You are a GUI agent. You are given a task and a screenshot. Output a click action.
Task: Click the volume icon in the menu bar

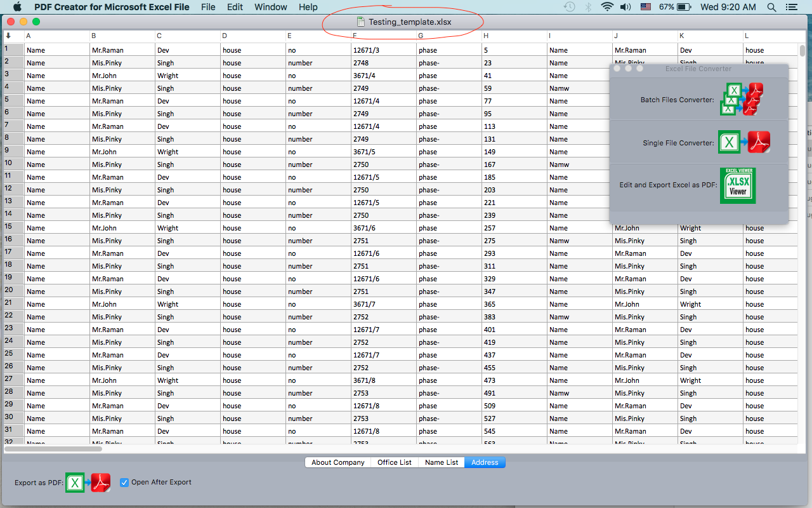(626, 7)
